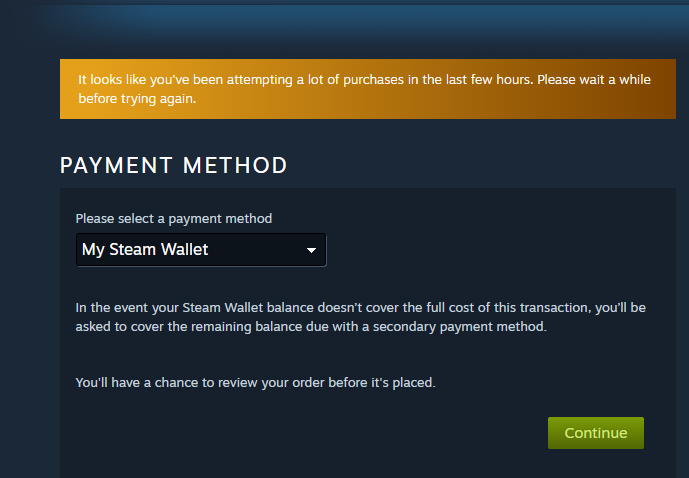This screenshot has height=478, width=689.
Task: Click the word 'Wallet' in the dropdown field
Action: coord(183,250)
